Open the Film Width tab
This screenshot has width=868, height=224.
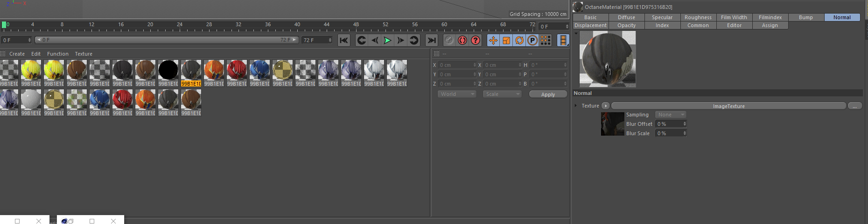click(734, 17)
